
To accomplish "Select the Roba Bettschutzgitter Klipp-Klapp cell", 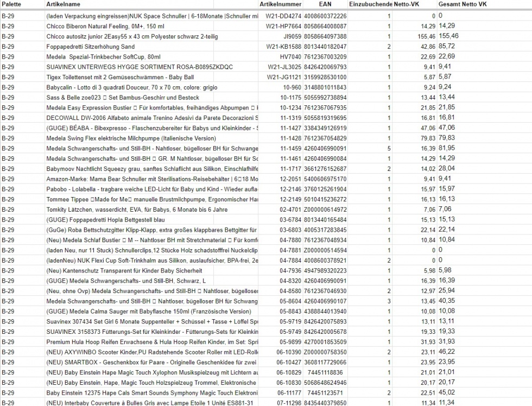I will click(x=152, y=230).
